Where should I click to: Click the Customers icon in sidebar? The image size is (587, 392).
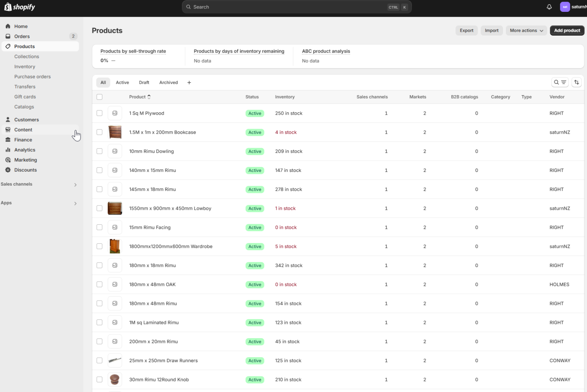pos(8,120)
